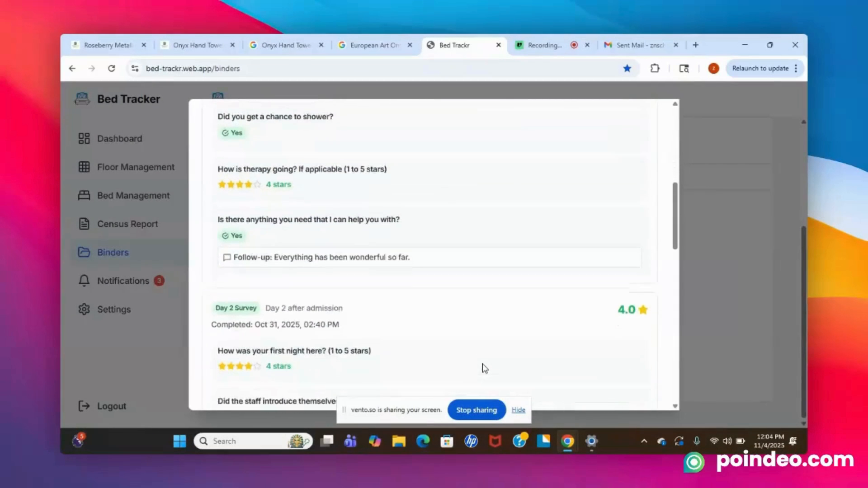Toggle the bookmark star in the address bar
This screenshot has height=488, width=868.
tap(627, 68)
